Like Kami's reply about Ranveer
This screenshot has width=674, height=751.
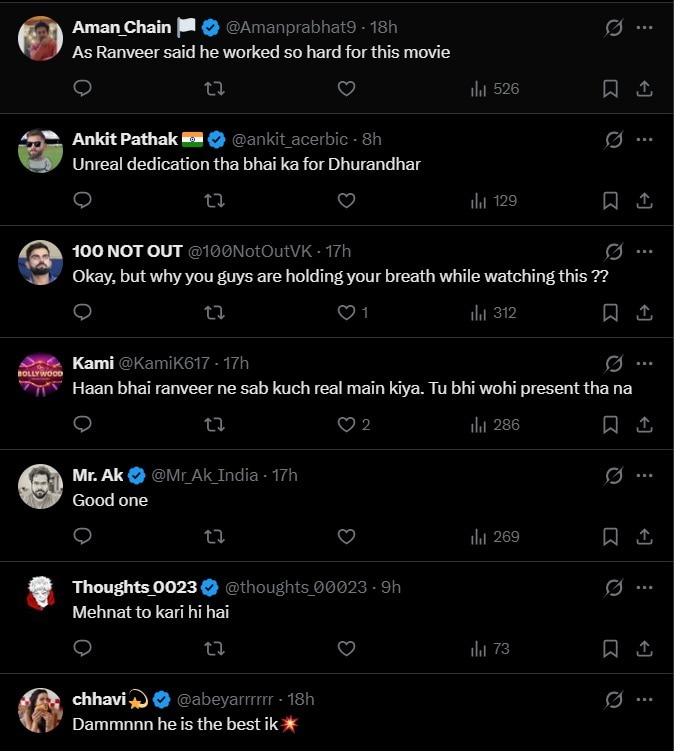pyautogui.click(x=346, y=425)
